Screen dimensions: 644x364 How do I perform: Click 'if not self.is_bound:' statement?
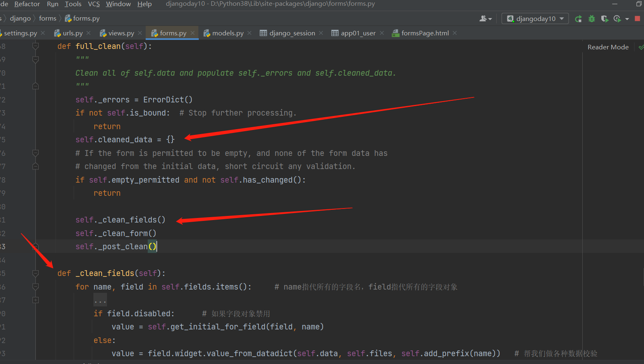point(123,113)
